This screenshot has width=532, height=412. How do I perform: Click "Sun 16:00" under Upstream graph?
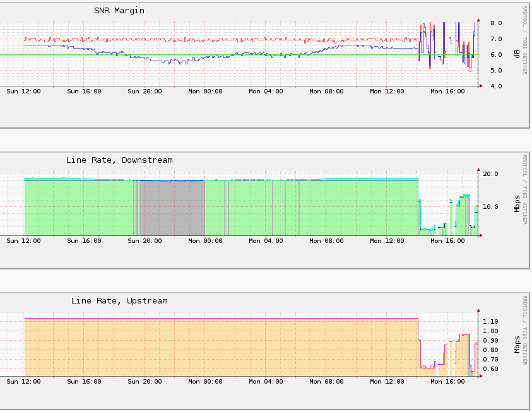84,382
